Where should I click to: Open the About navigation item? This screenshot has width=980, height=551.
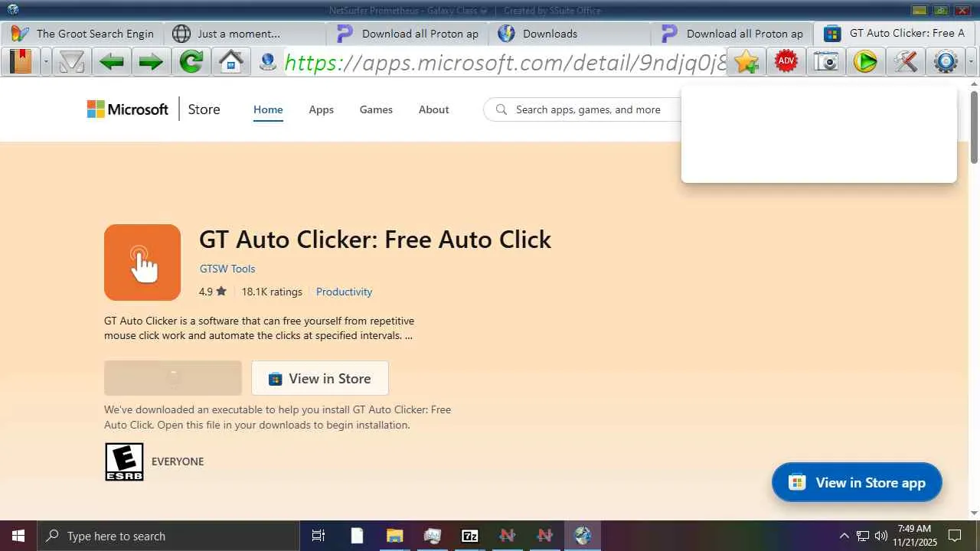pos(433,109)
